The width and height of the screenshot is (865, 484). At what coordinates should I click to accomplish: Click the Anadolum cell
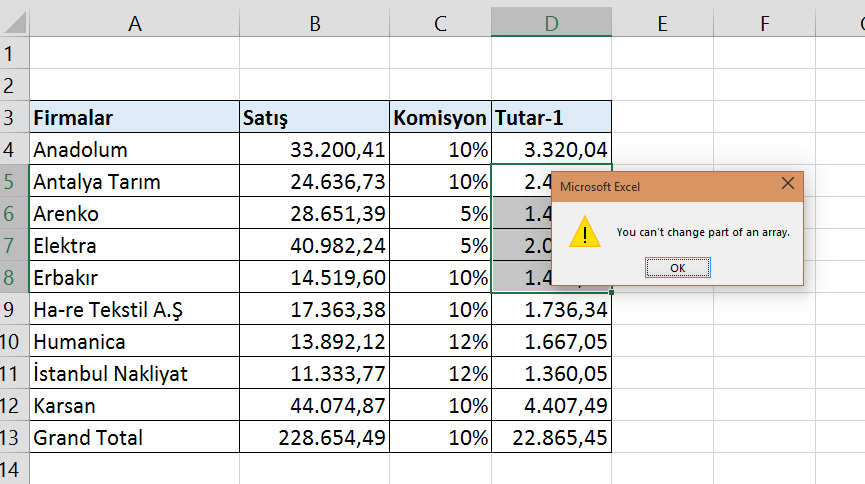pos(134,150)
